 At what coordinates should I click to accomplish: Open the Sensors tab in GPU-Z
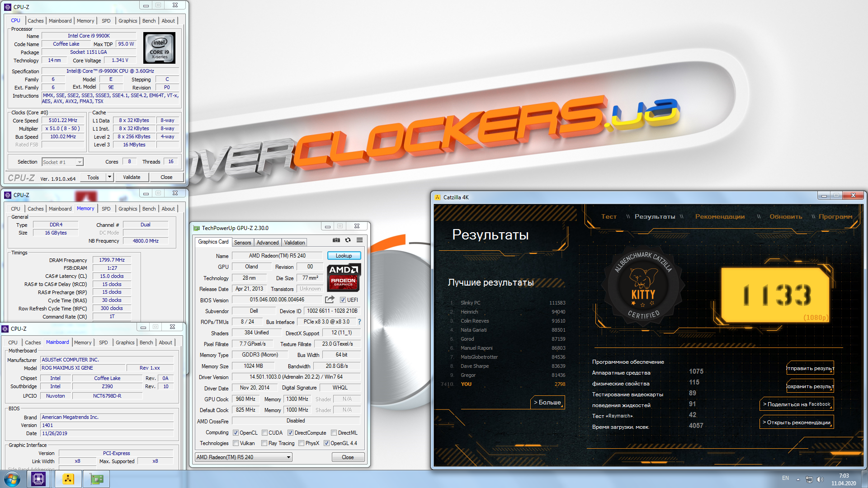[x=242, y=243]
